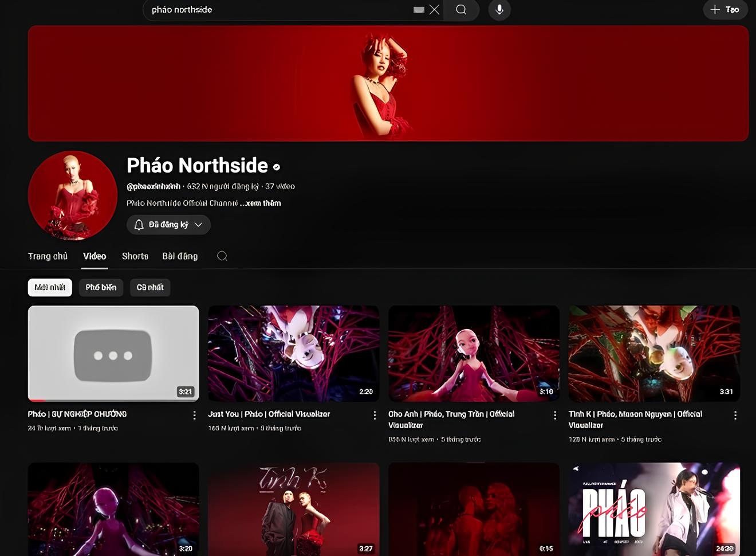Open the Bài đăng tab

click(x=180, y=256)
